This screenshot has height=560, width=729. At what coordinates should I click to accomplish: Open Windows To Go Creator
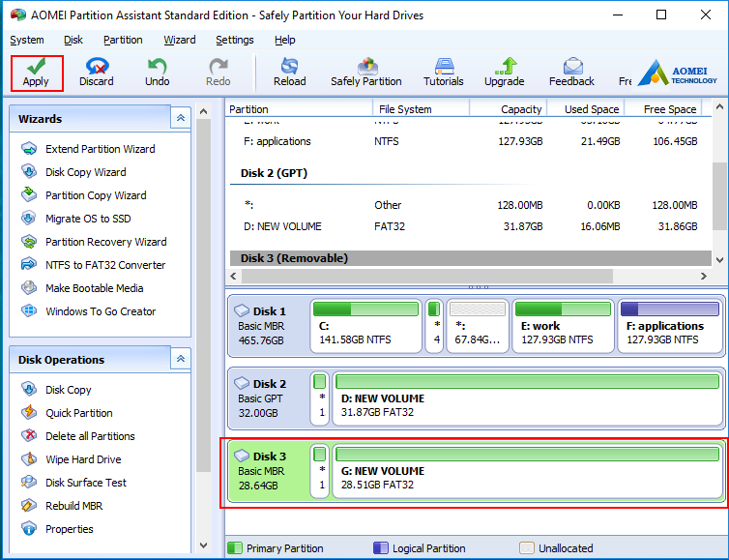tap(88, 311)
